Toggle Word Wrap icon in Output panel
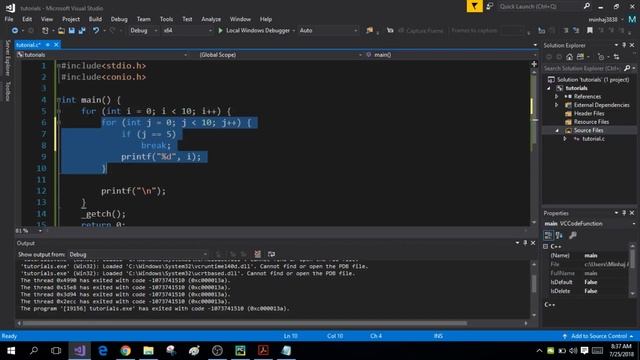This screenshot has height=360, width=640. tap(271, 254)
